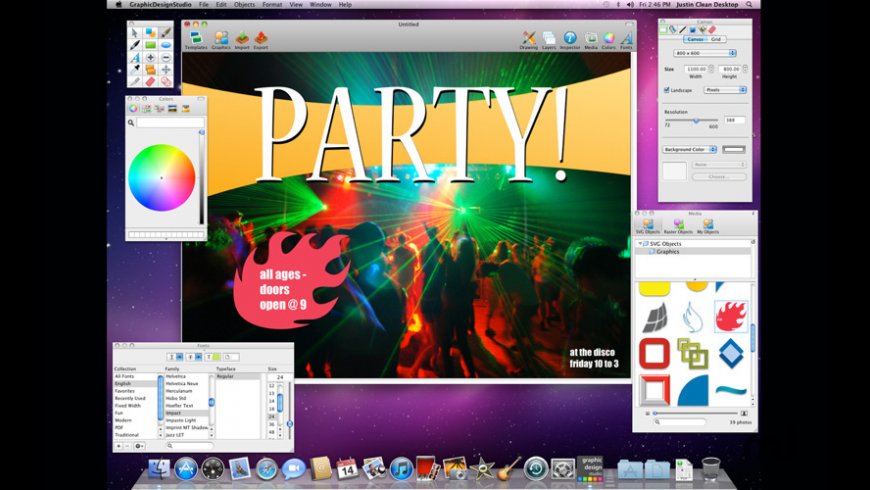This screenshot has width=870, height=490.
Task: Select the arrow selection tool
Action: coord(135,33)
